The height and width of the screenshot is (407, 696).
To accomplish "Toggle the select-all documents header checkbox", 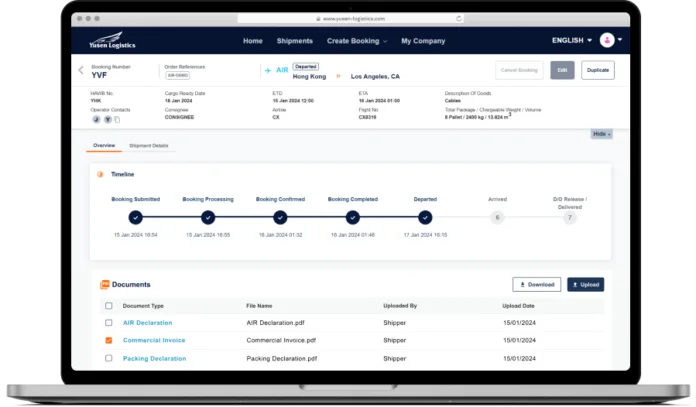I will tap(109, 305).
